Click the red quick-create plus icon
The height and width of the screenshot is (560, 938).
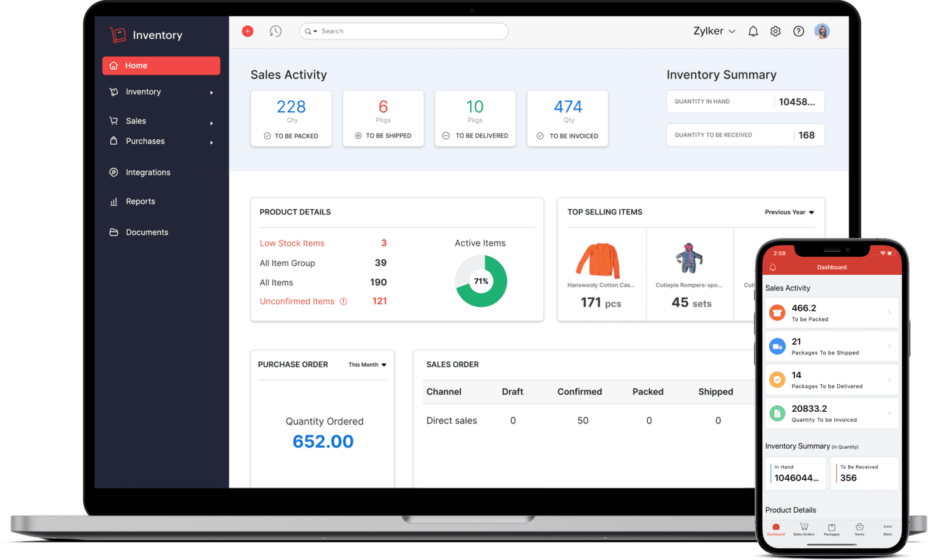[x=247, y=31]
